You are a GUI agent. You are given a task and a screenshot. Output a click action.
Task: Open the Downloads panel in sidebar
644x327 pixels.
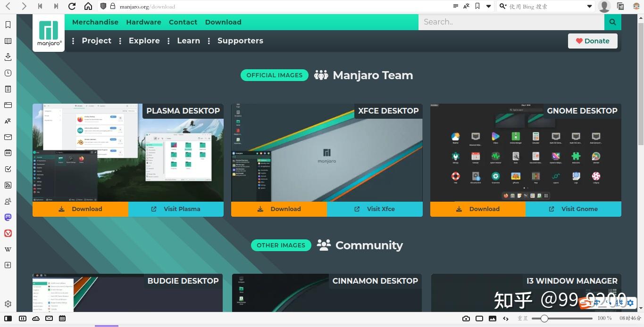coord(8,57)
